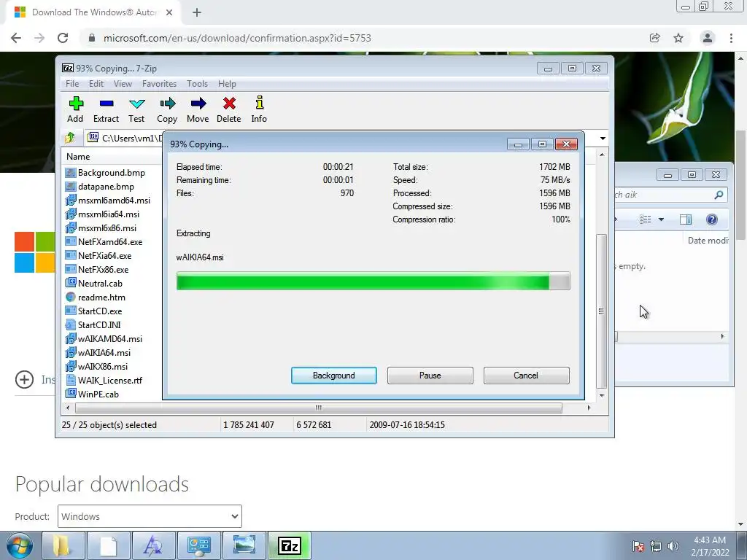Select StartCD.exe file
Screen dimensions: 747x560
(x=94, y=311)
